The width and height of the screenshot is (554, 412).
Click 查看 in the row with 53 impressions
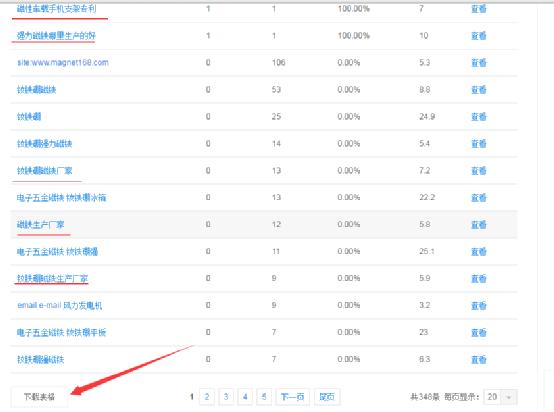point(479,89)
